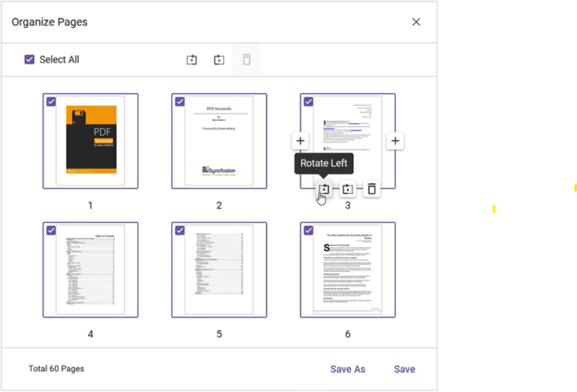
Task: Click the page number 5 label
Action: [219, 334]
